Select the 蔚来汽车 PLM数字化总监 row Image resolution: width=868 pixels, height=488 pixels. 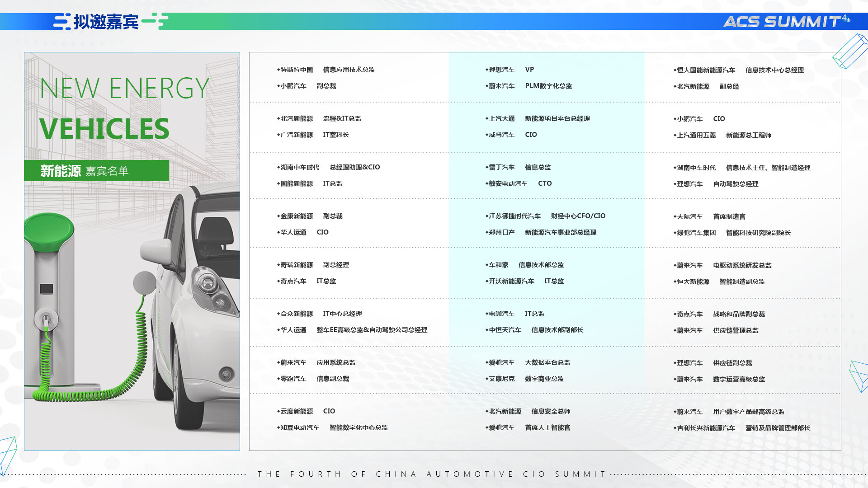pos(528,86)
